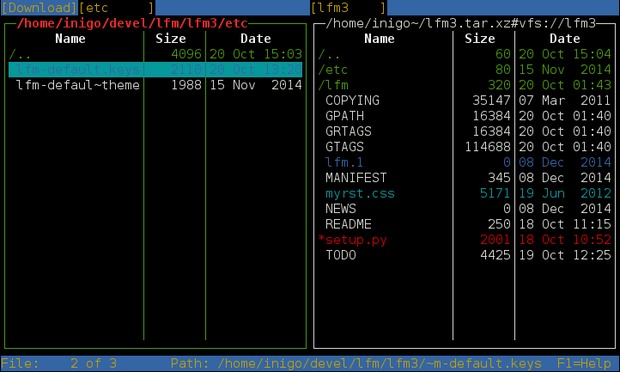Image resolution: width=620 pixels, height=372 pixels.
Task: Activate the lfm3 tab in right pane
Action: pyautogui.click(x=348, y=8)
